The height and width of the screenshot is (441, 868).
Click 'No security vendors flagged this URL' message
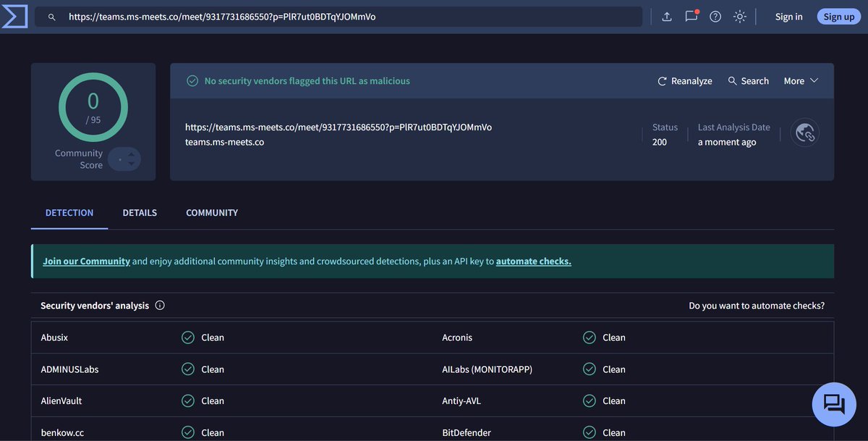point(307,81)
